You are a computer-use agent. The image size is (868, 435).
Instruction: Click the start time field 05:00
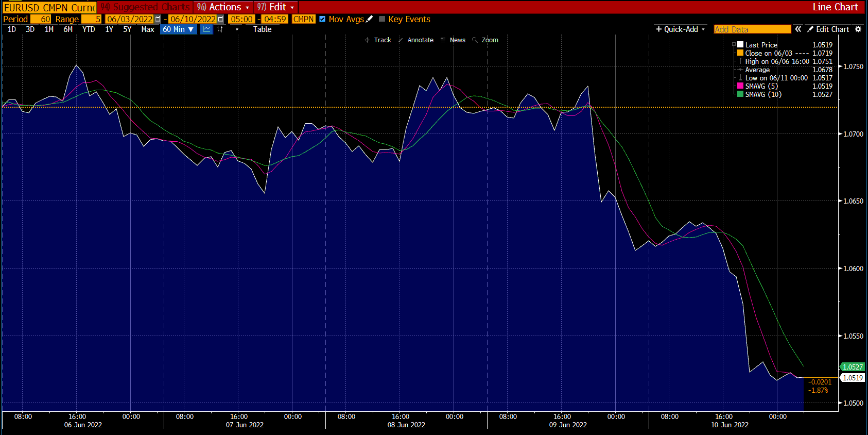241,19
